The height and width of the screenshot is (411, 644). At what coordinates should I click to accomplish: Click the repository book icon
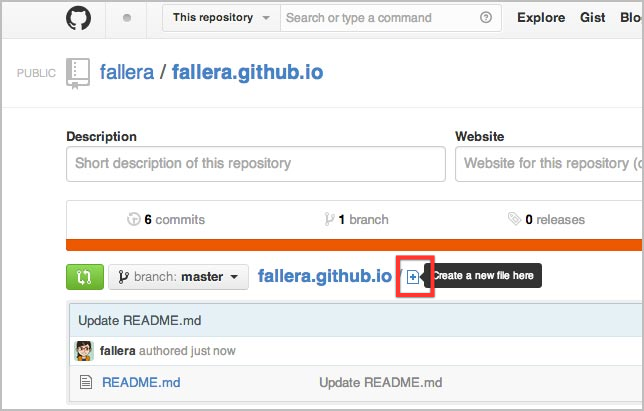click(78, 73)
